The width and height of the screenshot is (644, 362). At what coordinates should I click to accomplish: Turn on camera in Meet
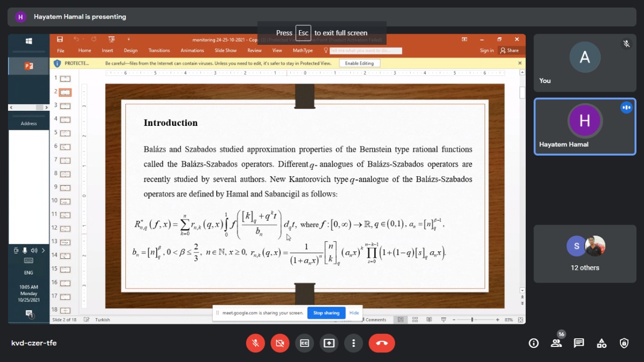280,343
